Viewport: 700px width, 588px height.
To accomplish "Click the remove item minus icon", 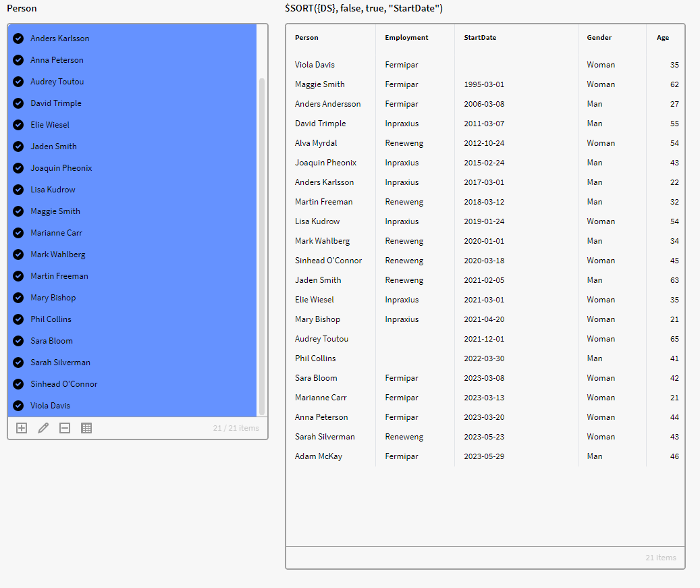I will [65, 428].
